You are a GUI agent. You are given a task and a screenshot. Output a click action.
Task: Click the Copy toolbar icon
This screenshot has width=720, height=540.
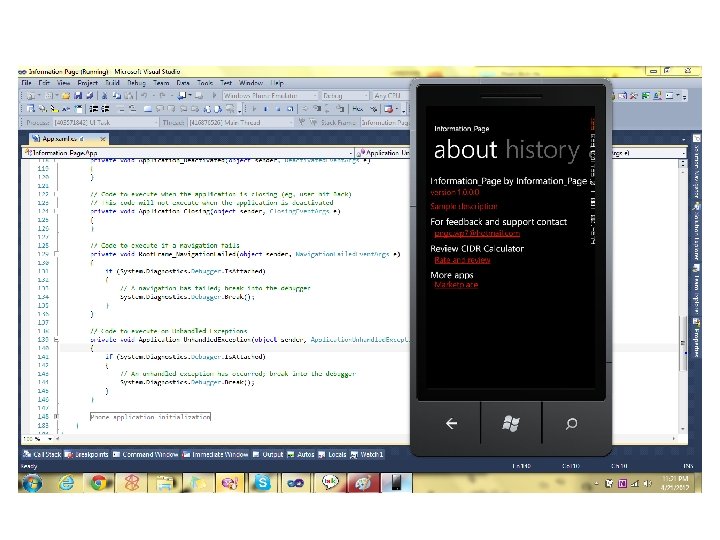(x=117, y=96)
